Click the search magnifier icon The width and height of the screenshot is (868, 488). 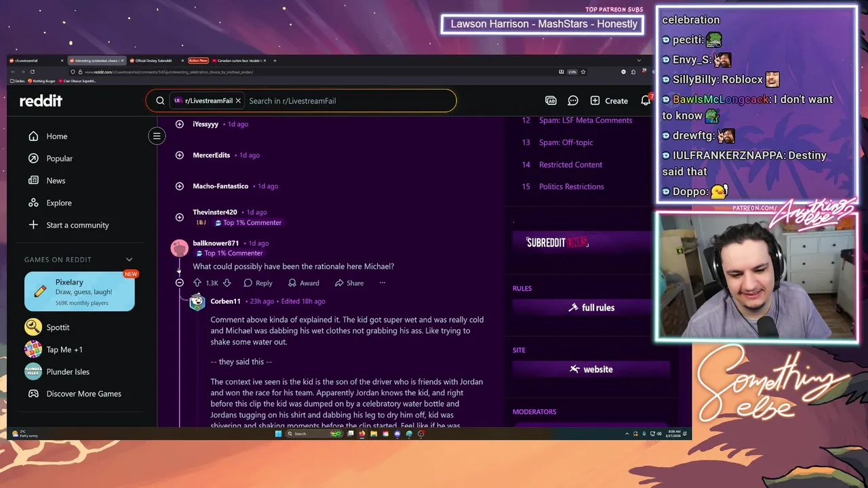[160, 101]
